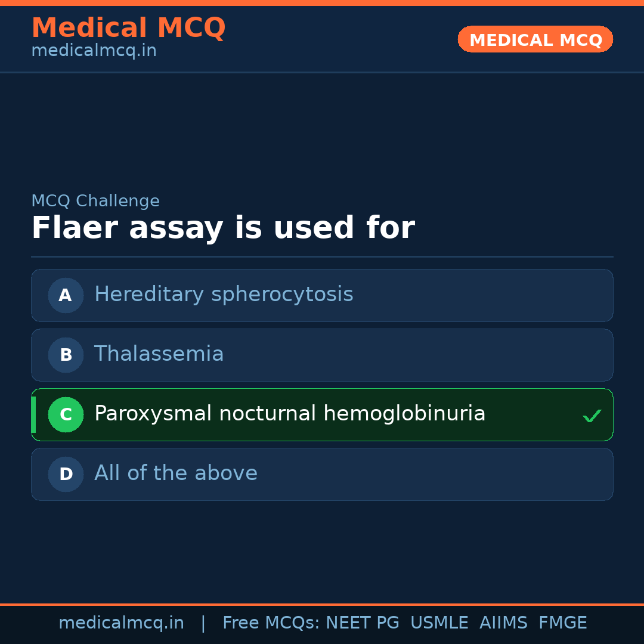This screenshot has height=644, width=644.
Task: Click the MCQ Challenge label
Action: click(x=95, y=202)
